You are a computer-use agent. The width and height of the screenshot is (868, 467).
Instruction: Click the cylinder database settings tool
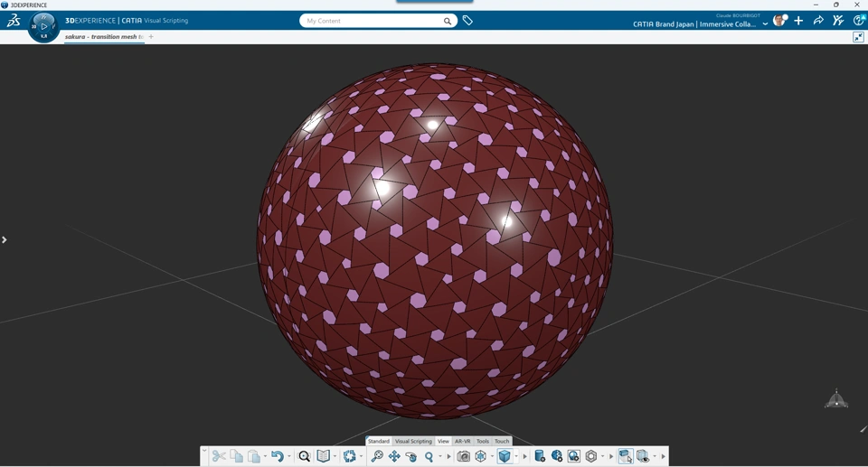(540, 456)
